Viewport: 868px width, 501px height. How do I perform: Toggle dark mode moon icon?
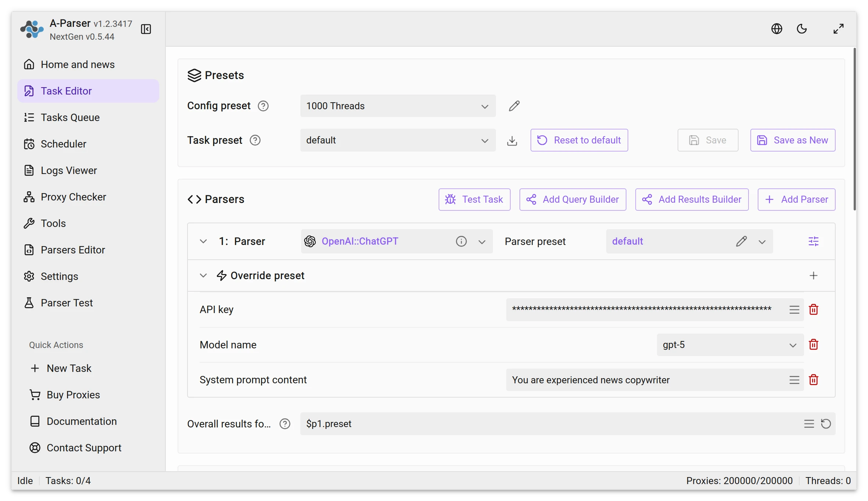[x=802, y=29]
